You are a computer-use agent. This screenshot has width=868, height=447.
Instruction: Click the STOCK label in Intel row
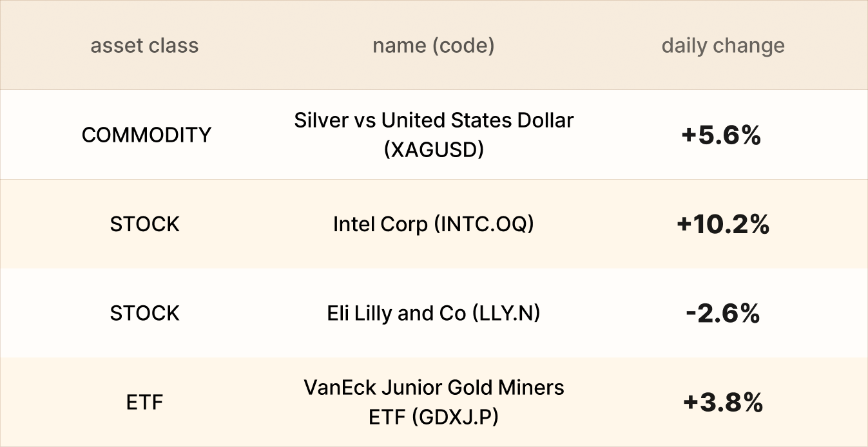click(144, 224)
